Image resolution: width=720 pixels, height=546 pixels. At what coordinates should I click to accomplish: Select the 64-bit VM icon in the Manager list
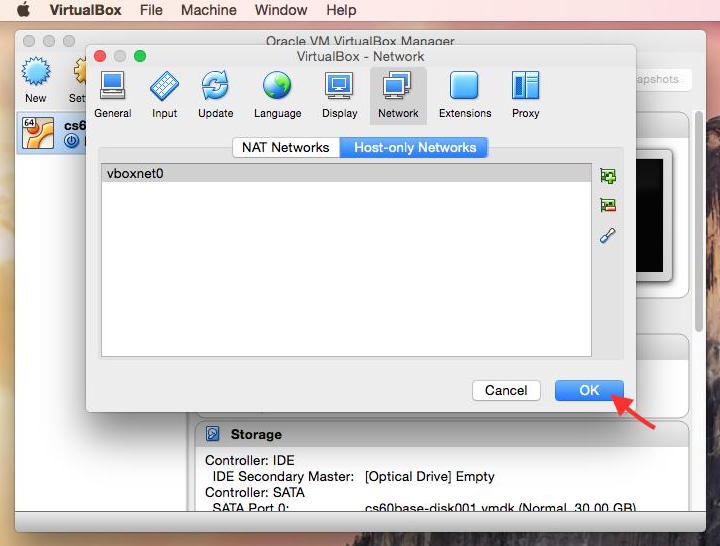38,133
